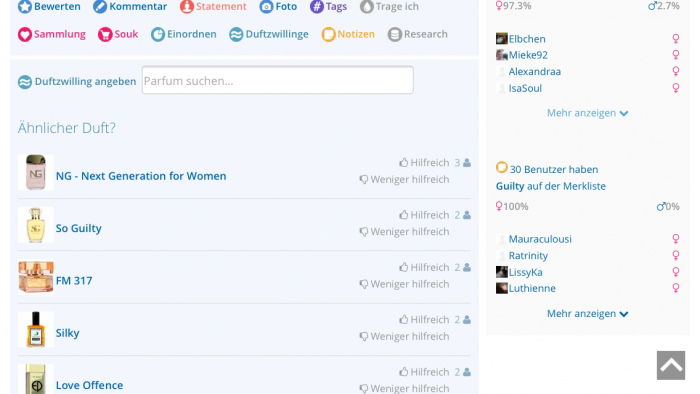Visit user Elbchen's profile
This screenshot has width=700, height=394.
click(x=527, y=39)
